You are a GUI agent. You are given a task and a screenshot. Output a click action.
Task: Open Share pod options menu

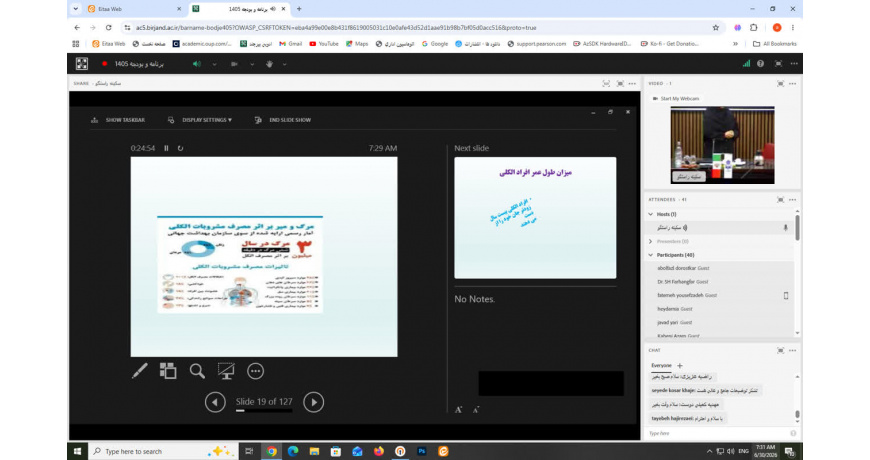[x=633, y=84]
